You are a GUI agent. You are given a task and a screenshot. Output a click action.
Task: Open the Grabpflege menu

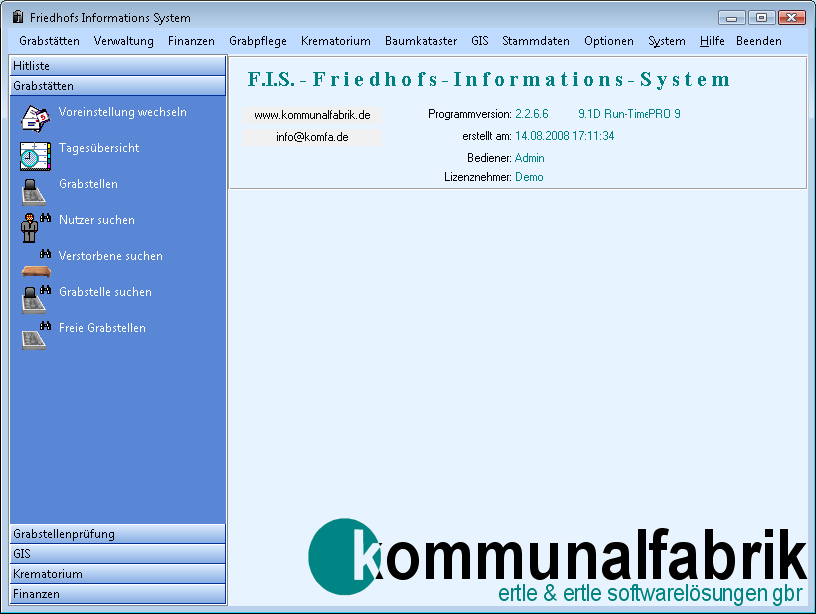pyautogui.click(x=258, y=41)
